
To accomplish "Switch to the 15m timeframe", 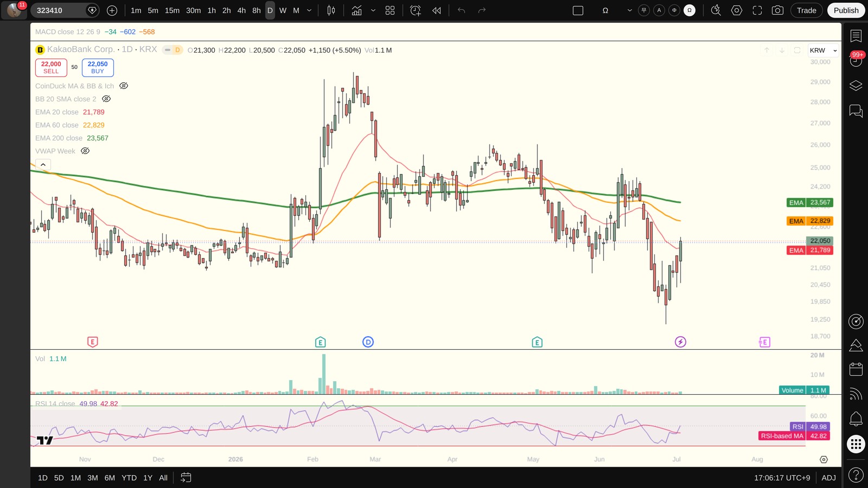I will [172, 10].
